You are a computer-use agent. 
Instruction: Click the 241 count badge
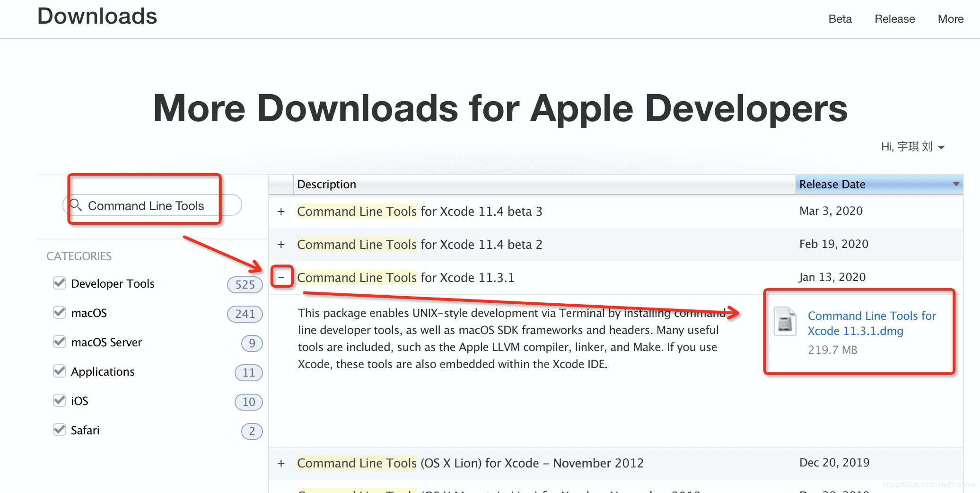245,314
